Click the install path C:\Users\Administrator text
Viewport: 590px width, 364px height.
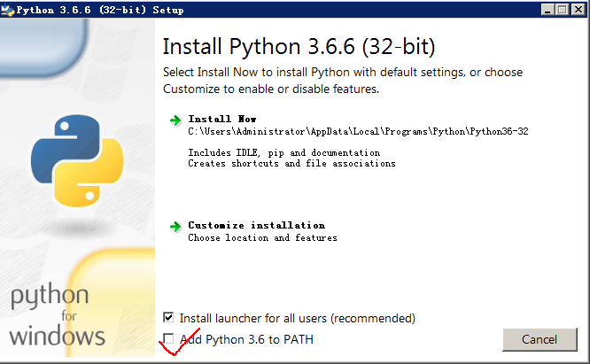click(x=358, y=131)
